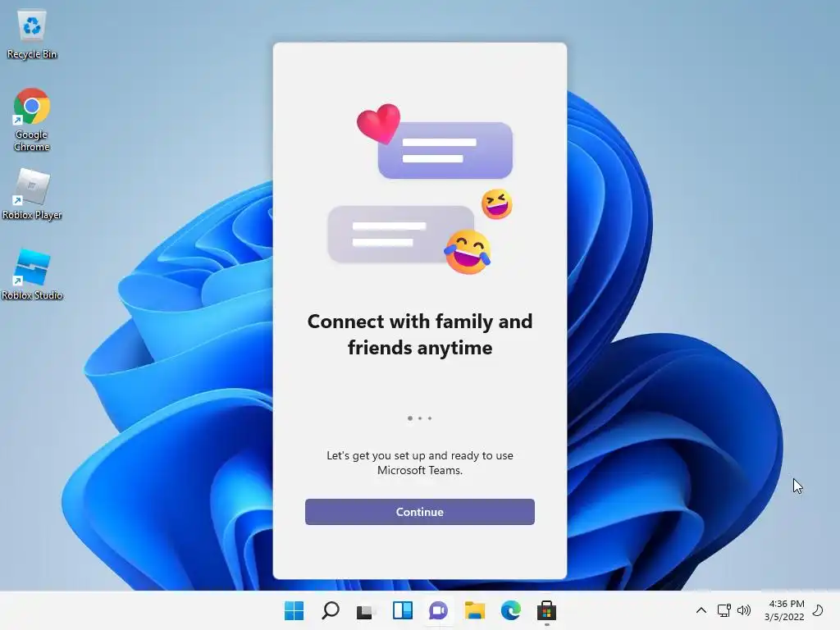Click the Teams Chat taskbar icon

point(438,610)
